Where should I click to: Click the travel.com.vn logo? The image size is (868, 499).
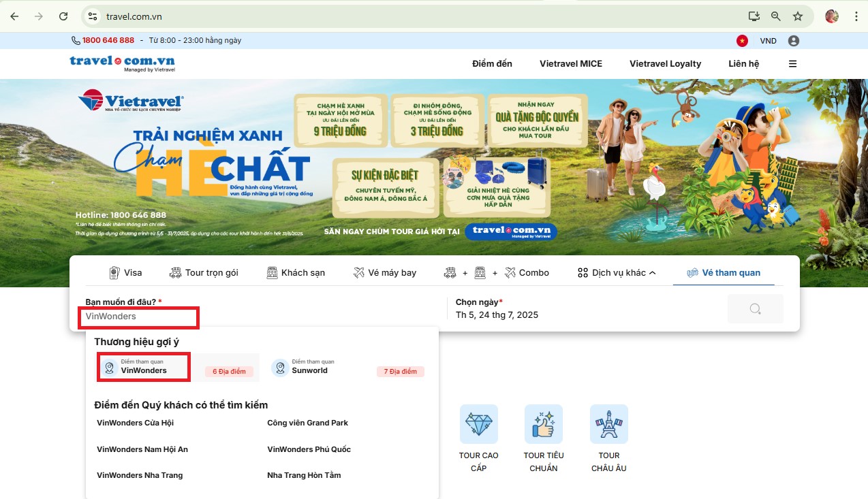122,63
